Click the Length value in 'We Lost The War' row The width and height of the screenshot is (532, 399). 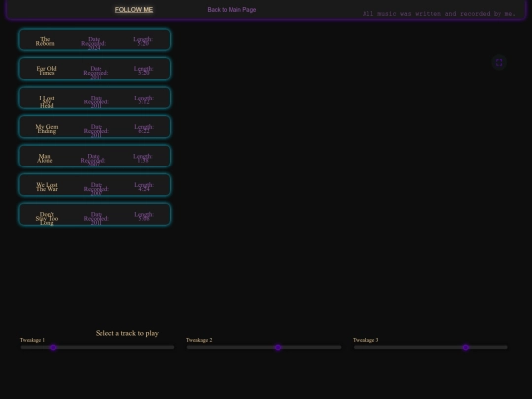(x=144, y=187)
